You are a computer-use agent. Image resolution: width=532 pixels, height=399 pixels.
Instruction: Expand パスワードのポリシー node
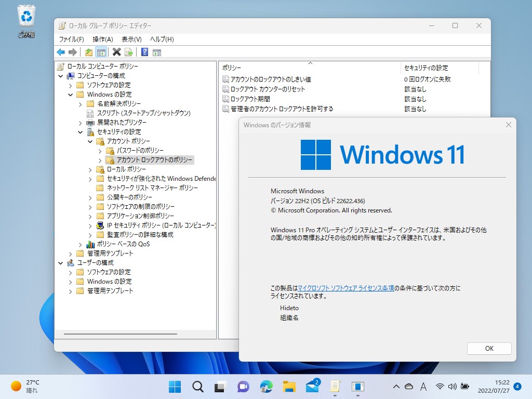tap(100, 151)
